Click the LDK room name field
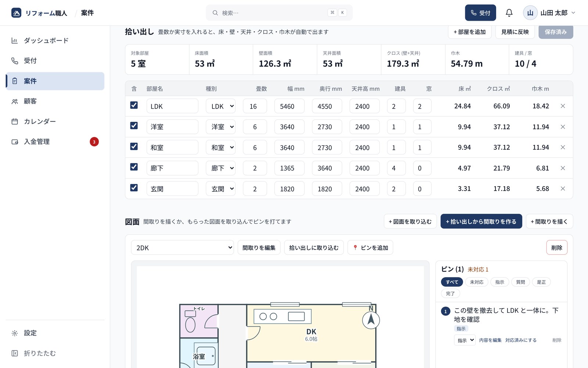 point(172,106)
